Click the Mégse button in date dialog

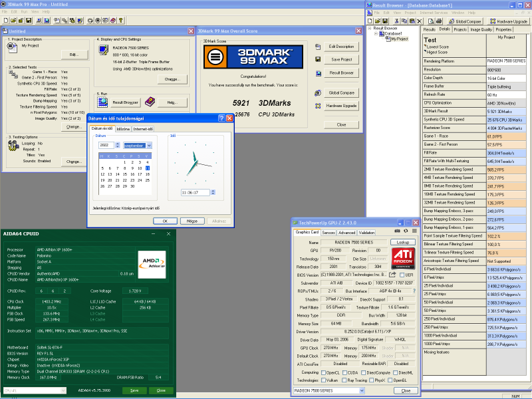click(x=192, y=221)
